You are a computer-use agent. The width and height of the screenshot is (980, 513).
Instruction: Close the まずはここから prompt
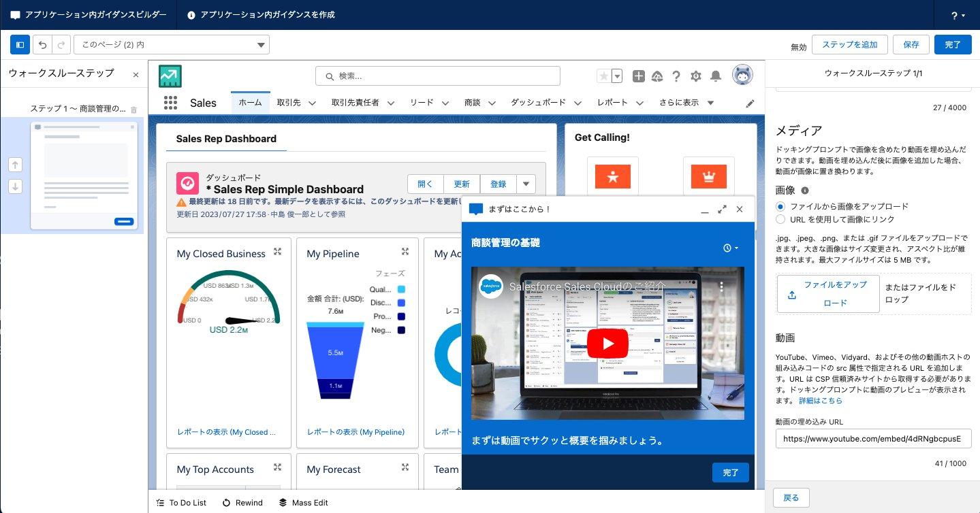pyautogui.click(x=740, y=210)
